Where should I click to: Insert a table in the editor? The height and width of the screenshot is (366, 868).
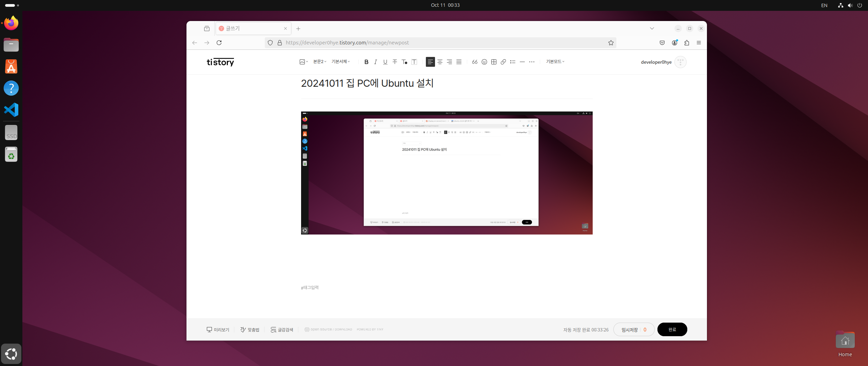(x=494, y=62)
